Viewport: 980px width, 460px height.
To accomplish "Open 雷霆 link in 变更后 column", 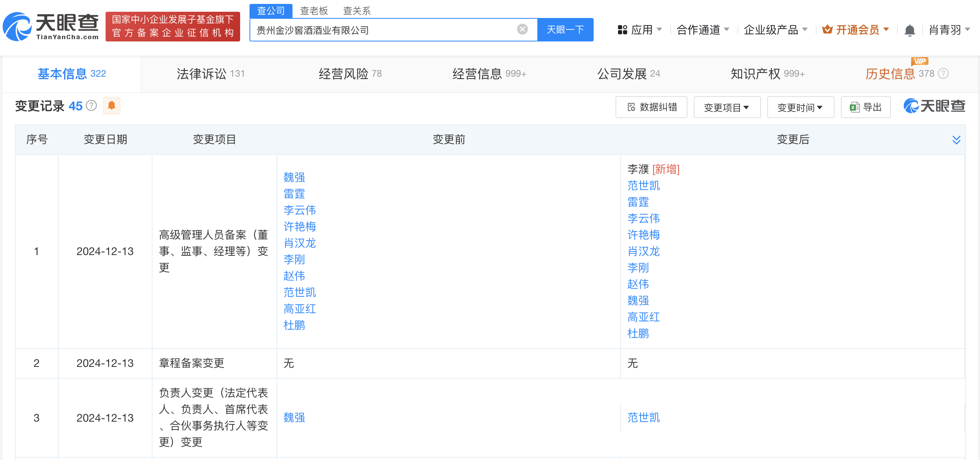I will point(638,202).
